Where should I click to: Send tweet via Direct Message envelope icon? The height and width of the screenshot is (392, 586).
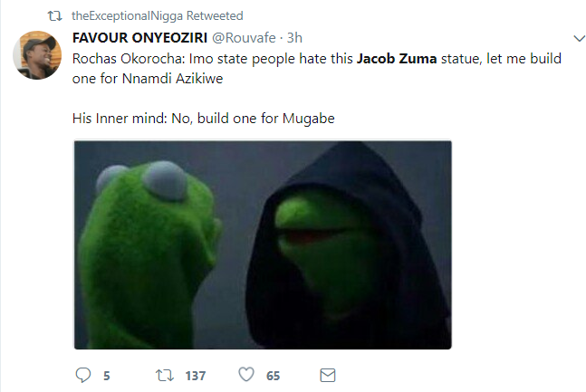328,375
